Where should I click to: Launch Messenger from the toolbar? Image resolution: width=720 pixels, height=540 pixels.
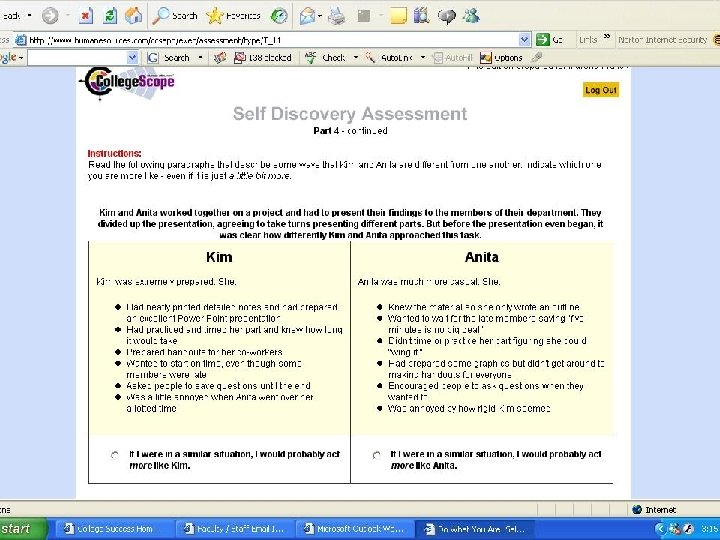coord(471,16)
